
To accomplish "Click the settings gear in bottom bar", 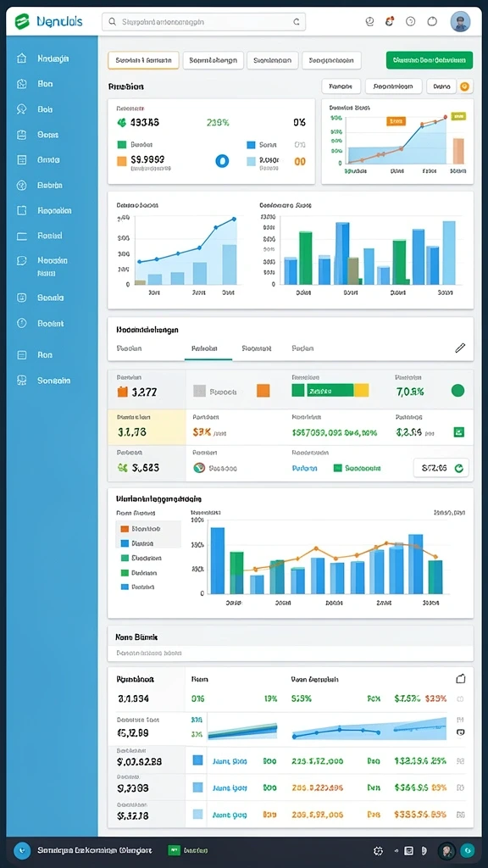I will (x=379, y=851).
